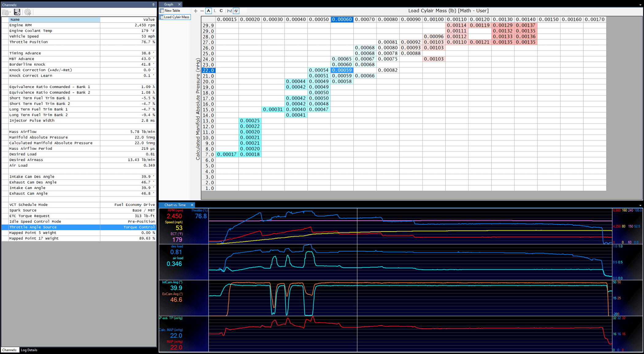Toggle the L mode button
The width and height of the screenshot is (644, 354).
pyautogui.click(x=215, y=11)
